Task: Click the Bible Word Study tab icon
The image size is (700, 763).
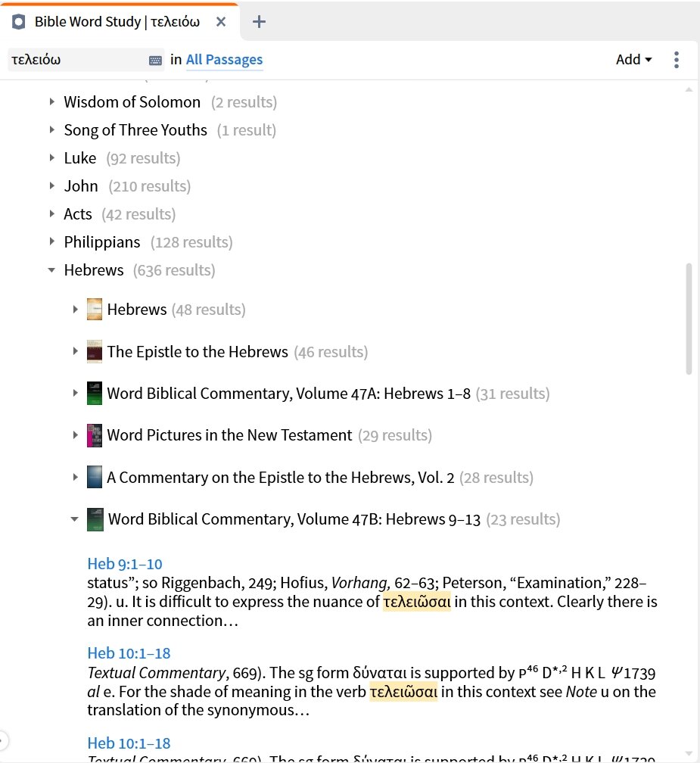Action: pos(18,22)
